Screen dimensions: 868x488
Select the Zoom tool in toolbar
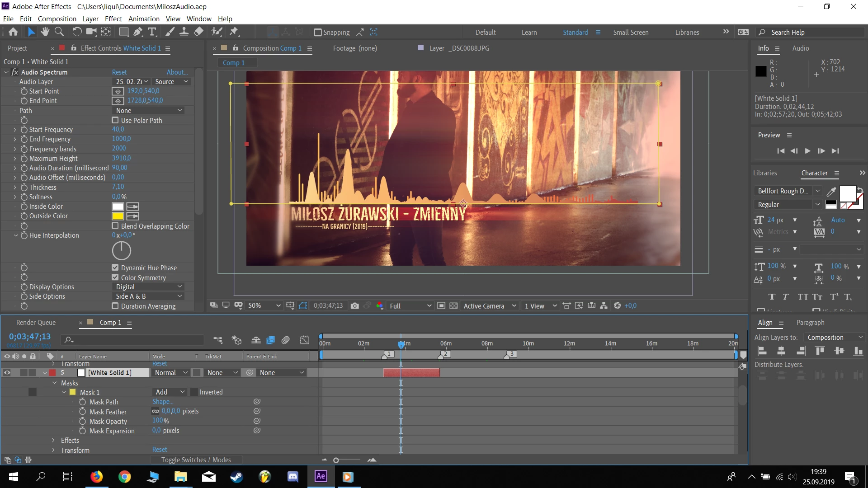pos(59,32)
